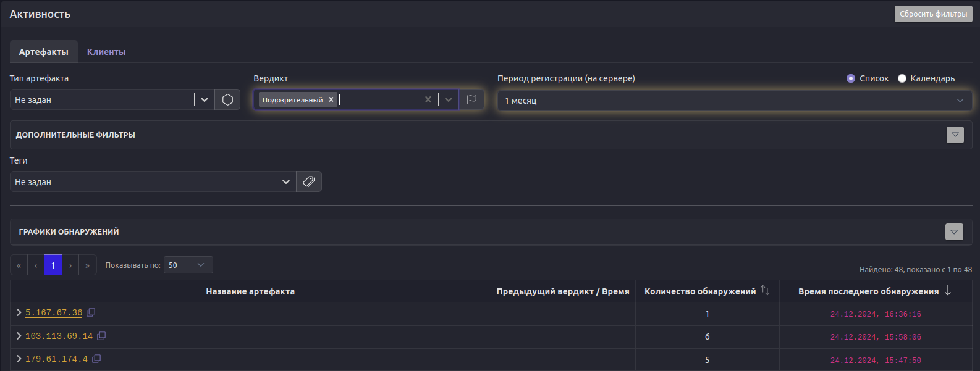Open the page size dropdown showing 50
Image resolution: width=980 pixels, height=371 pixels.
[188, 265]
